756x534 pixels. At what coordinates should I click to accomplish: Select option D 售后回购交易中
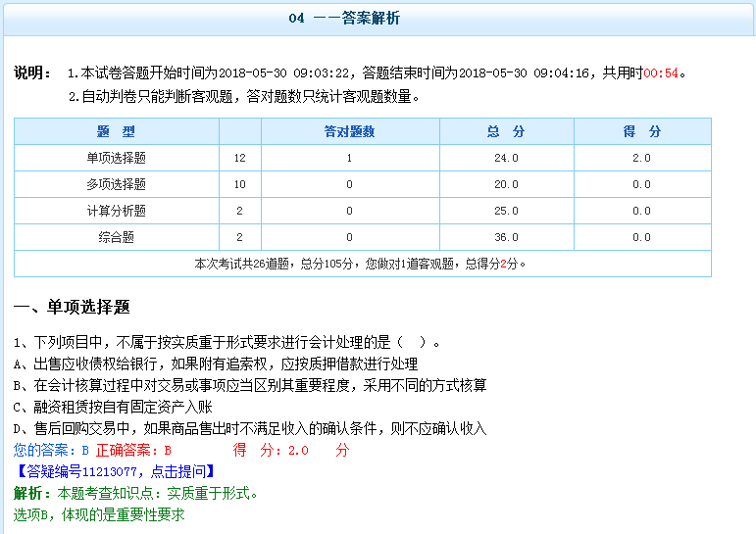(250, 428)
